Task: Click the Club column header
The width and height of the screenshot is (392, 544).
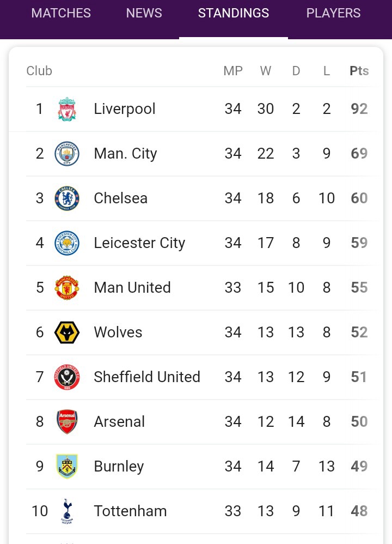Action: tap(39, 71)
